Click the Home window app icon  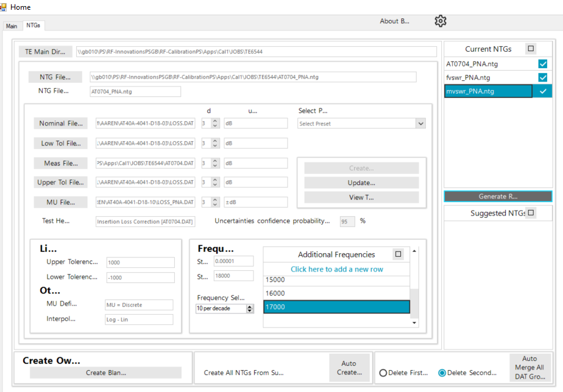(x=4, y=7)
